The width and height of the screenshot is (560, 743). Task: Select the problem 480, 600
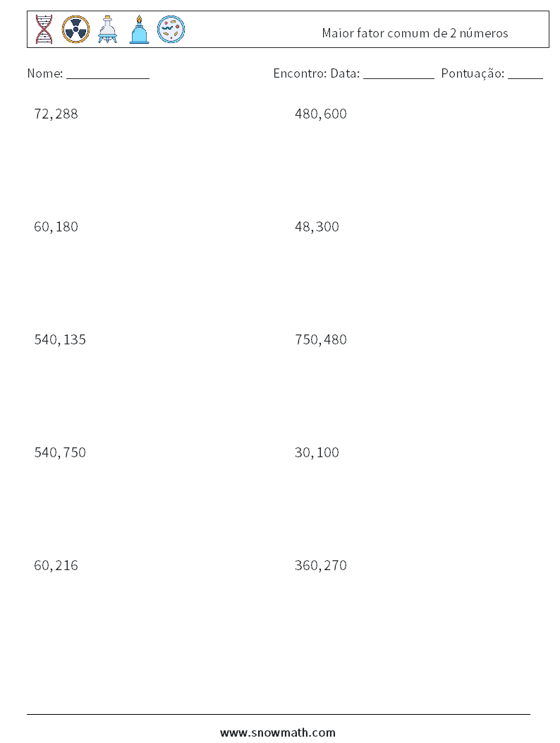[321, 114]
